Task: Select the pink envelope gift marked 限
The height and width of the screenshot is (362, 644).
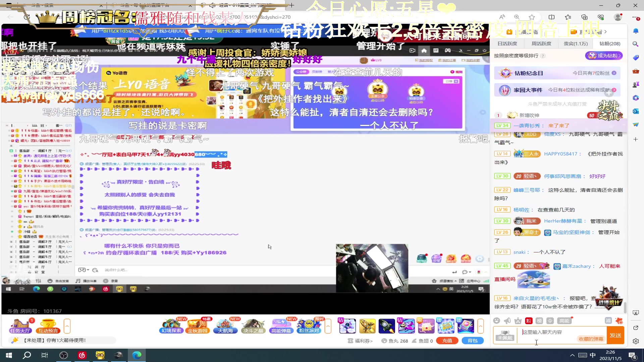Action: (426, 326)
